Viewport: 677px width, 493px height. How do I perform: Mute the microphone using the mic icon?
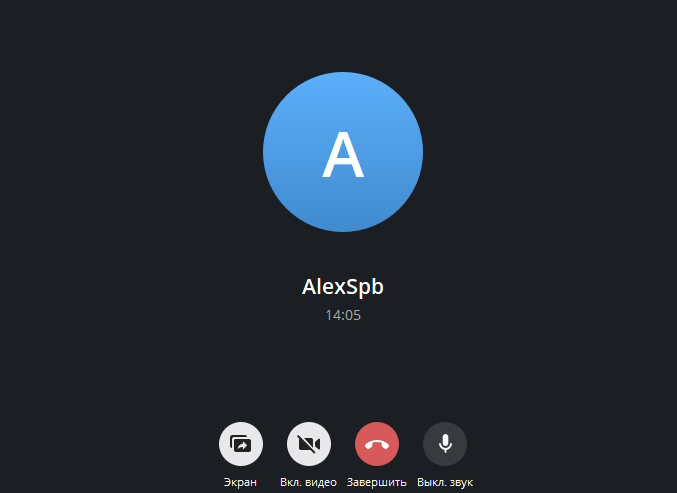[x=445, y=444]
